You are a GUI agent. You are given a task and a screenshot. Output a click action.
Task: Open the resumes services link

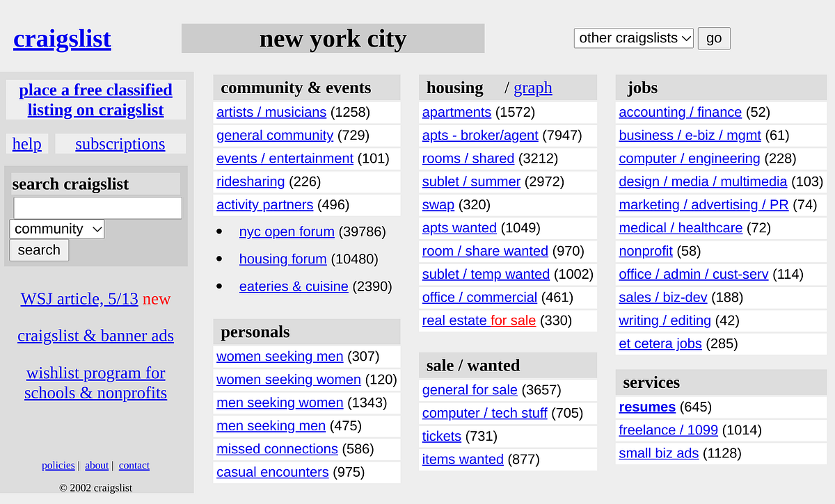tap(647, 407)
